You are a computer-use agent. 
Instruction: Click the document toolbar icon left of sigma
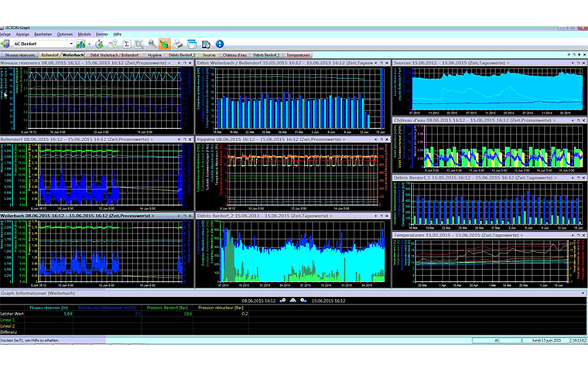click(x=113, y=44)
